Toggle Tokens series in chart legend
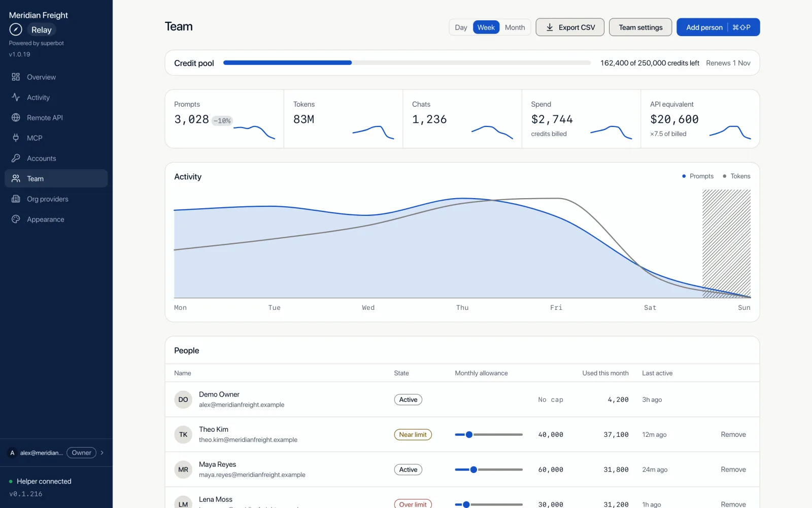The height and width of the screenshot is (508, 812). tap(736, 176)
